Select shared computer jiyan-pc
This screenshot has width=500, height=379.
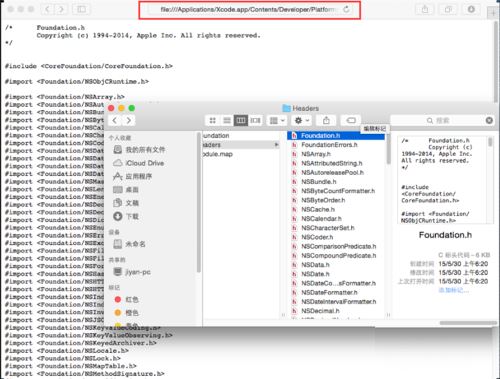(132, 272)
